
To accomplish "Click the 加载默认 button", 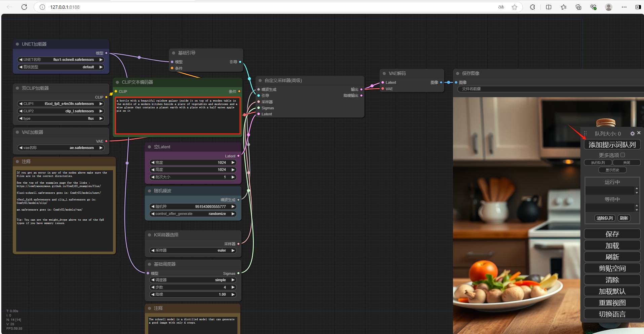I will 612,291.
